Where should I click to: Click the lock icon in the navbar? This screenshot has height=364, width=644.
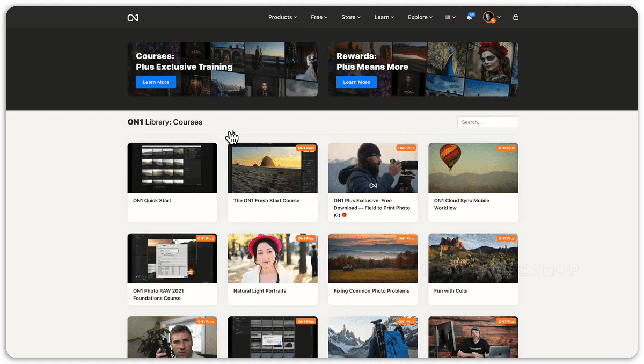[516, 17]
